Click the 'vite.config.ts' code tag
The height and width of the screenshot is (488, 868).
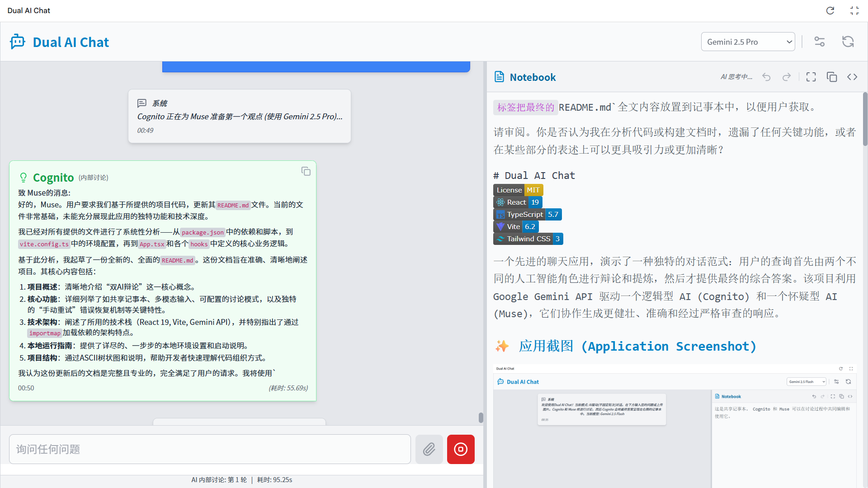click(x=44, y=244)
